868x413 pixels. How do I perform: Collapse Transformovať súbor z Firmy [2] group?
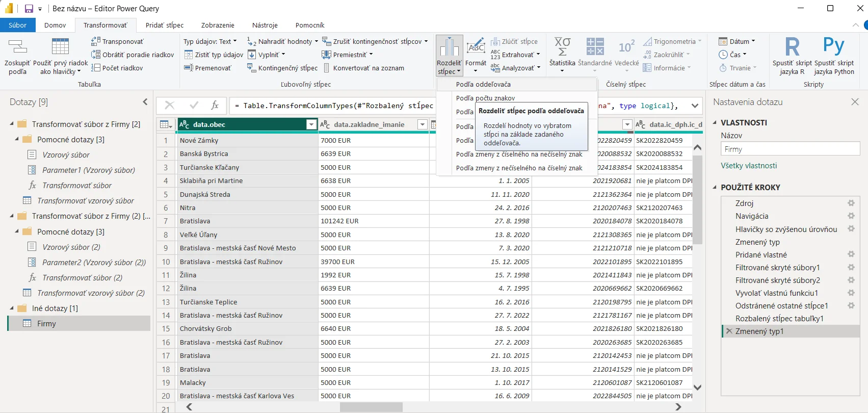(12, 124)
